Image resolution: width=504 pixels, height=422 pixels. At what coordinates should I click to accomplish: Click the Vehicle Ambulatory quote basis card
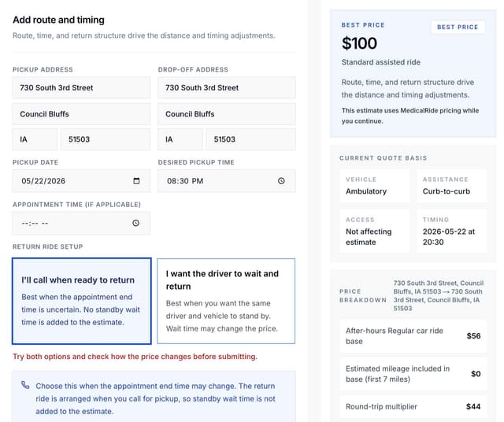pyautogui.click(x=375, y=186)
